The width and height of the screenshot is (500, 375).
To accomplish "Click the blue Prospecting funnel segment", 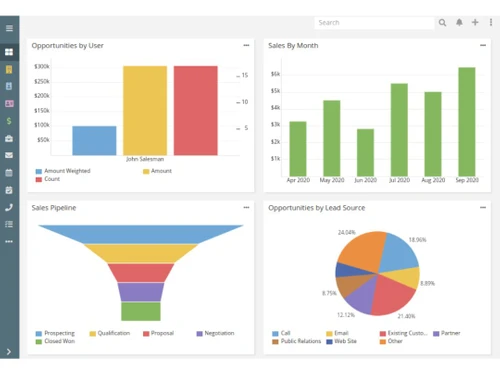I will [x=141, y=234].
